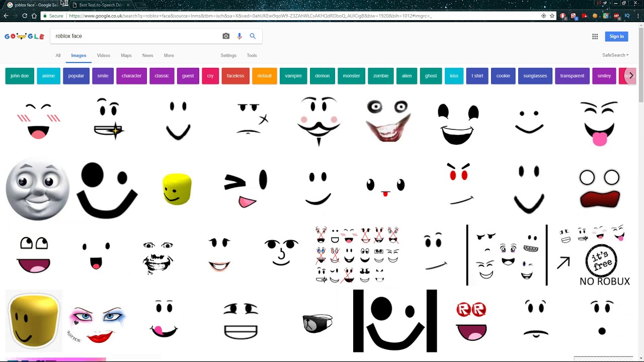
Task: Open the Thomas the Tank Engine face image
Action: coord(38,190)
